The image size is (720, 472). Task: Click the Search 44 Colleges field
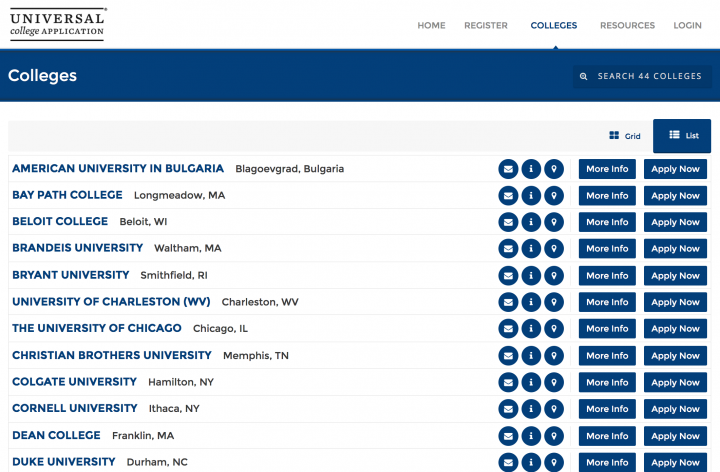(x=642, y=76)
